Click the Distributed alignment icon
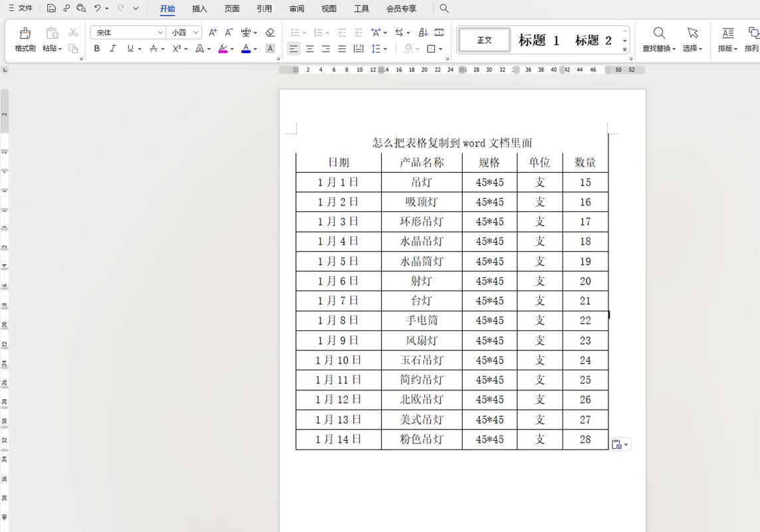Image resolution: width=760 pixels, height=532 pixels. (x=358, y=49)
